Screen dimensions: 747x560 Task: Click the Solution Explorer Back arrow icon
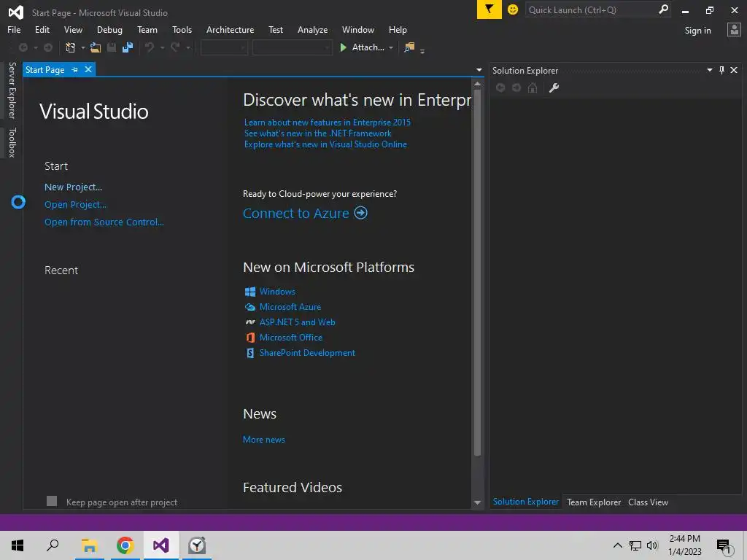pyautogui.click(x=500, y=87)
